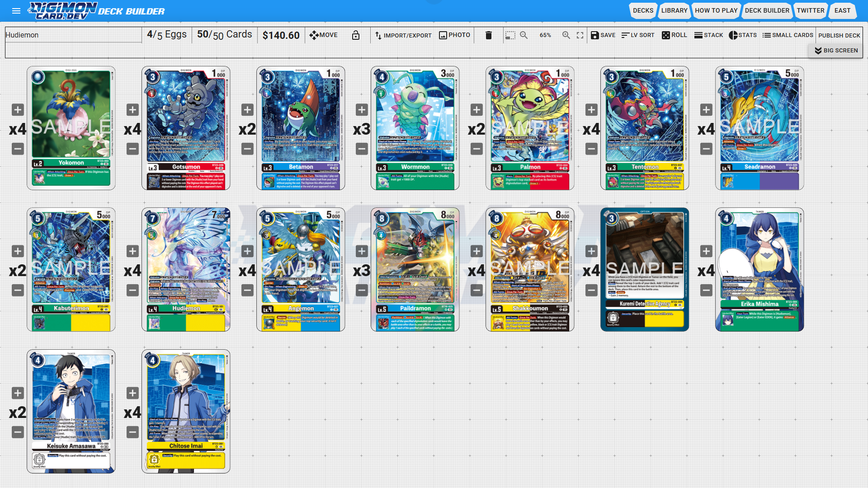868x488 pixels.
Task: Click the zoom in magnifier icon
Action: click(x=566, y=35)
